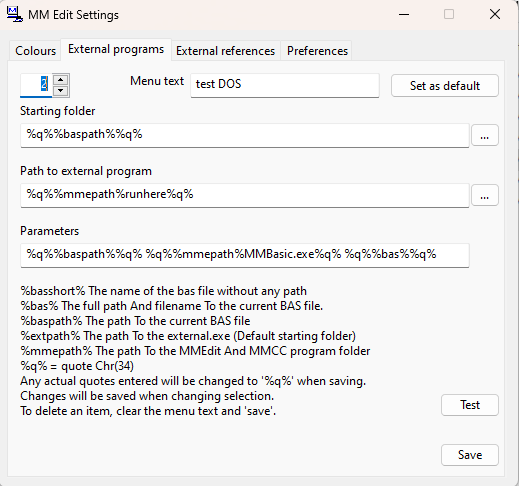The width and height of the screenshot is (519, 486).
Task: Browse for external program path with ellipsis button
Action: click(485, 195)
